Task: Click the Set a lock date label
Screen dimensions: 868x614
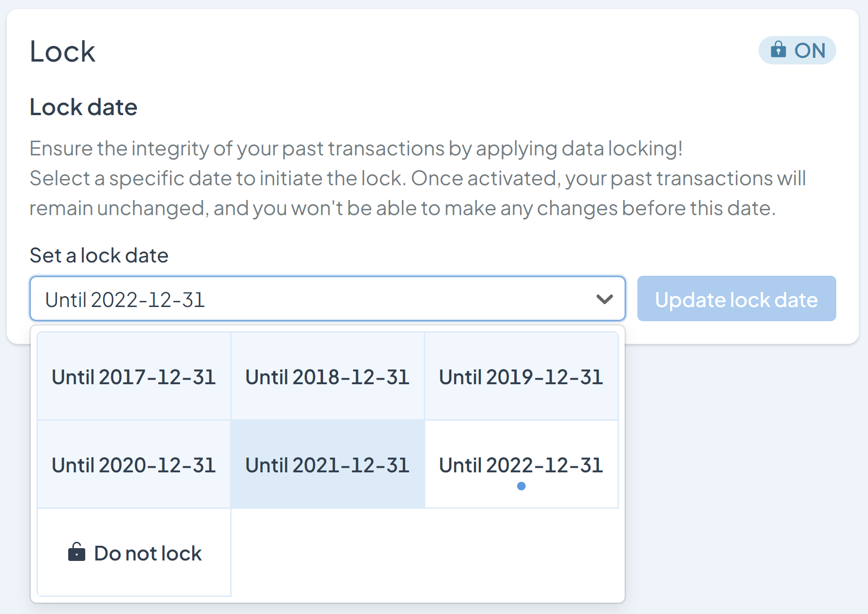Action: click(x=98, y=255)
